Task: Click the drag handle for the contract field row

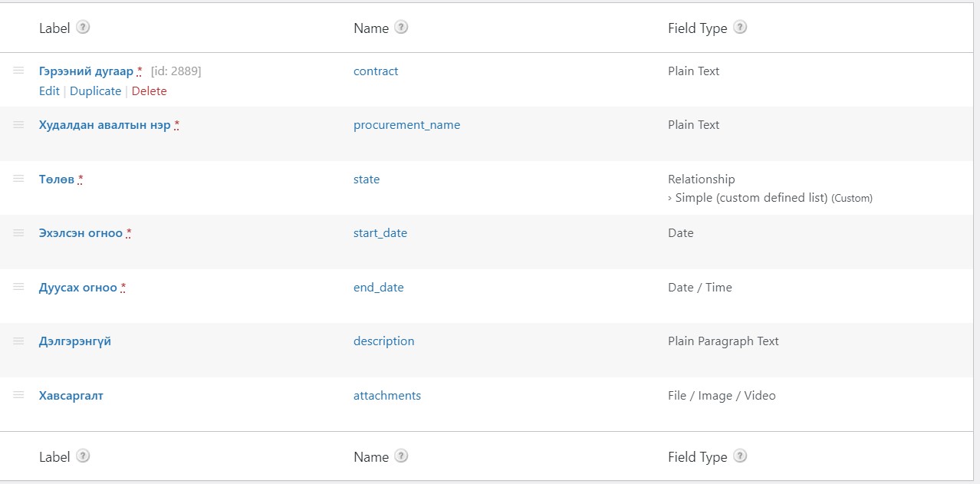Action: pos(18,71)
